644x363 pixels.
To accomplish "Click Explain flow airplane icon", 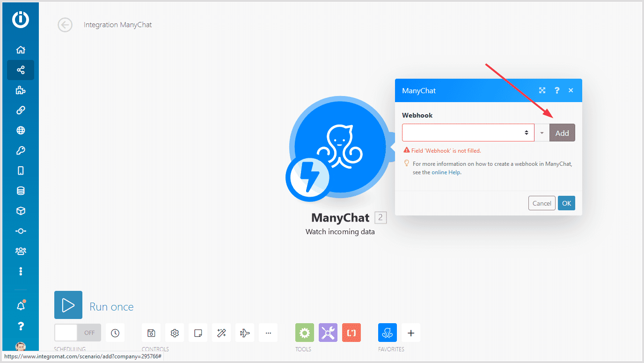I will tap(245, 333).
